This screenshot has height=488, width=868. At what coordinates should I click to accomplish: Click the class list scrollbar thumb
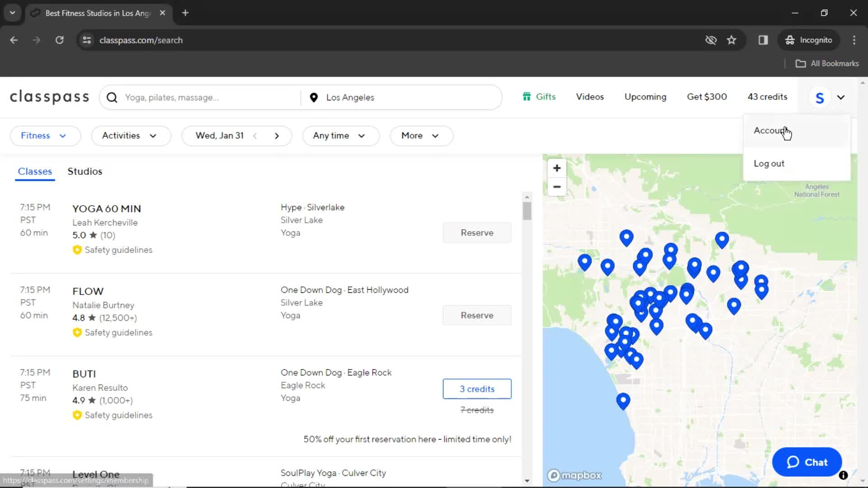point(527,211)
